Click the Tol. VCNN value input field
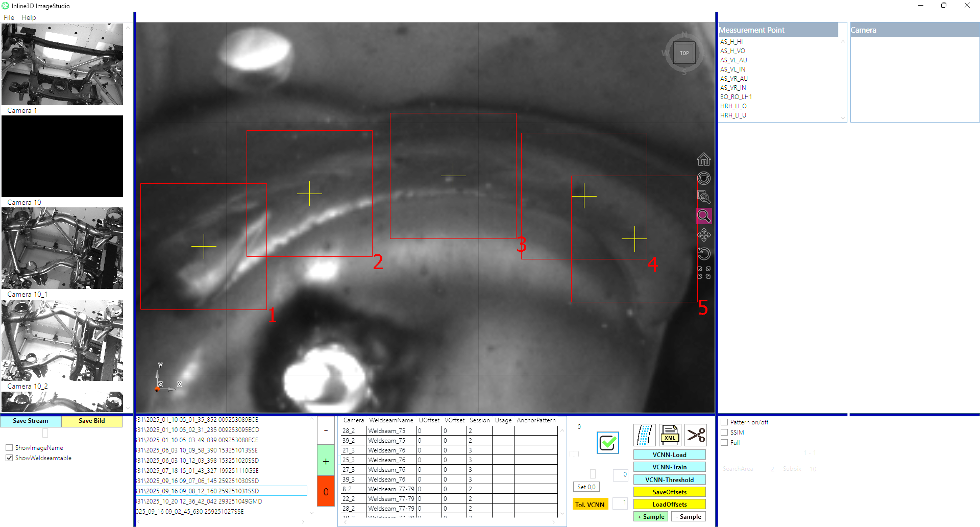Viewport: 980px width, 527px height. pos(620,503)
